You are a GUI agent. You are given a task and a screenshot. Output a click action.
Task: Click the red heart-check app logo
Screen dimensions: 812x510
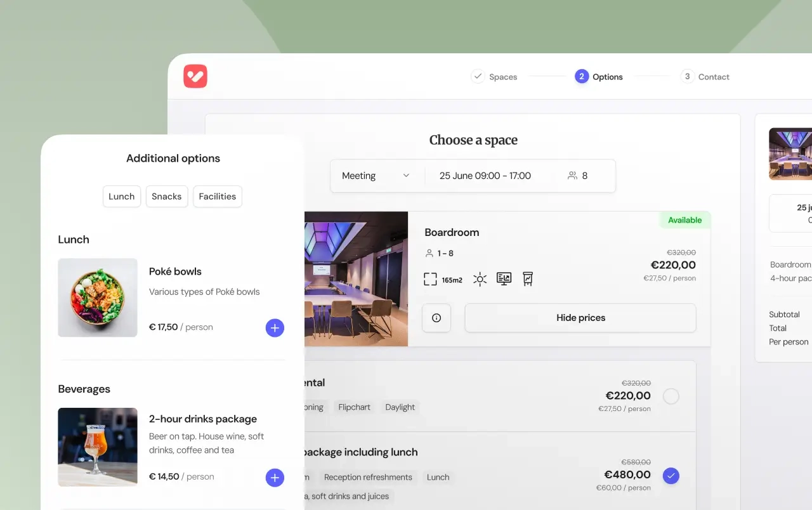point(195,76)
